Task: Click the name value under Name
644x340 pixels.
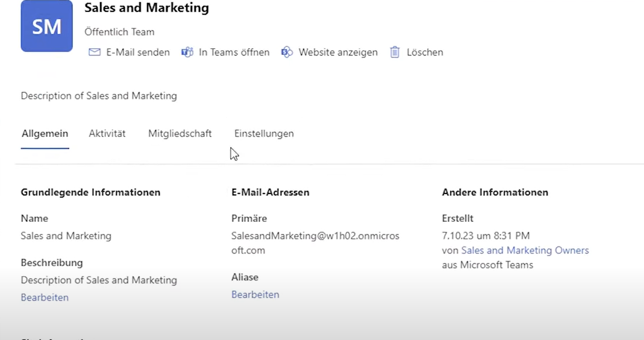Action: [66, 236]
